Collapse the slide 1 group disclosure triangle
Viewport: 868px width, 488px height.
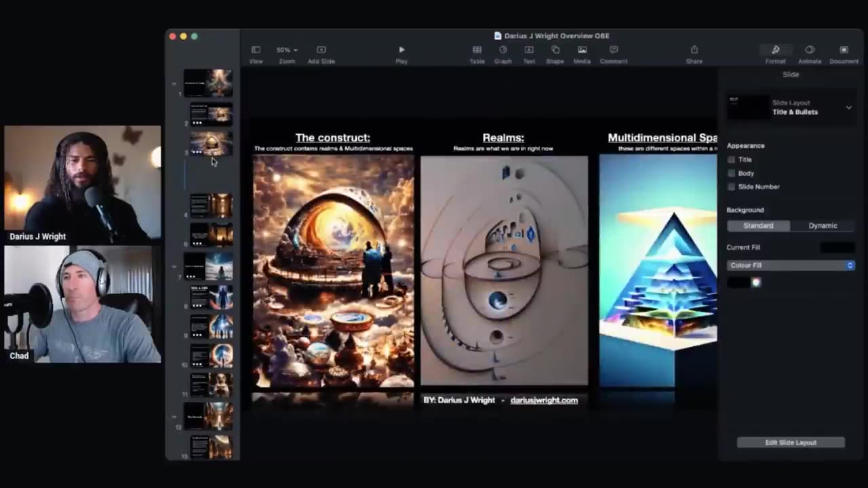(x=174, y=83)
